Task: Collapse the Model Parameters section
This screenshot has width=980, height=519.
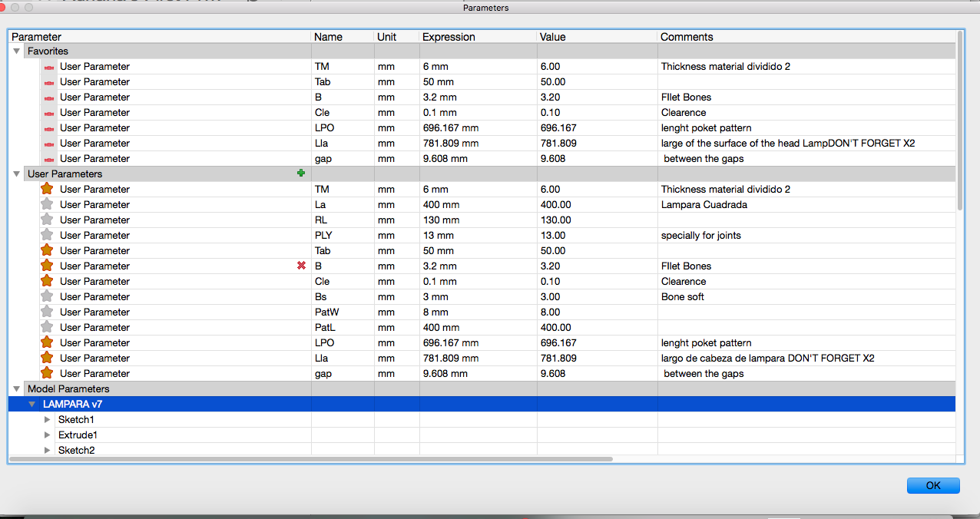Action: coord(17,389)
